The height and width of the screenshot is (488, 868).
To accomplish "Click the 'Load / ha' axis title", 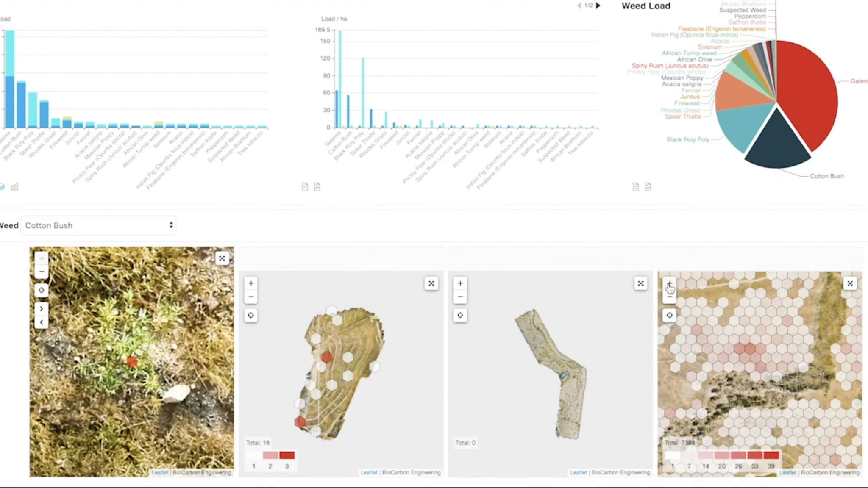I will (334, 19).
